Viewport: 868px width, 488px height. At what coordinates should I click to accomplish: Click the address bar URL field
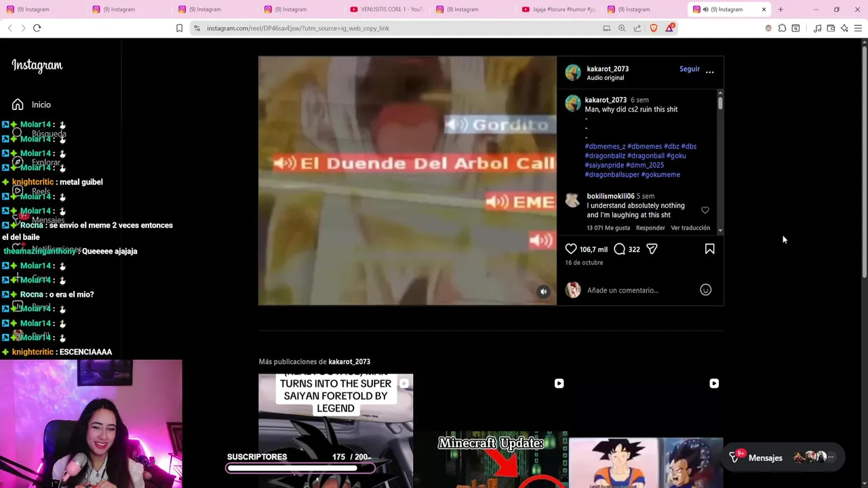pos(400,28)
